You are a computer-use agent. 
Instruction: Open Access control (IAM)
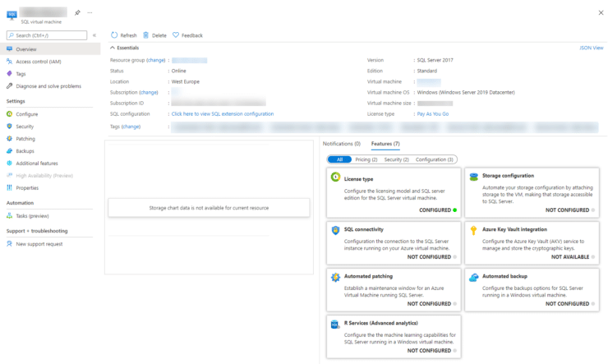[x=39, y=62]
